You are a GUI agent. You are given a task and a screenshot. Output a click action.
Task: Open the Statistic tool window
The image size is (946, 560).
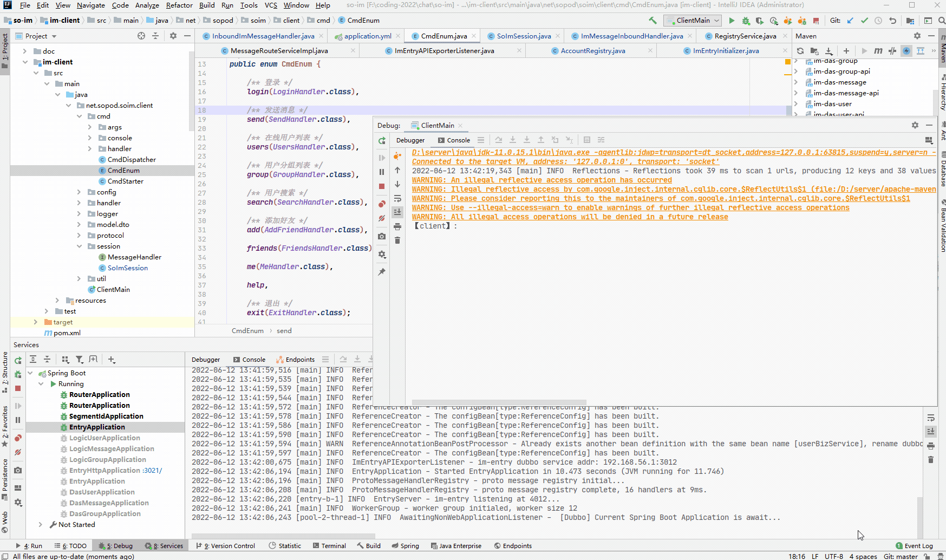(285, 546)
